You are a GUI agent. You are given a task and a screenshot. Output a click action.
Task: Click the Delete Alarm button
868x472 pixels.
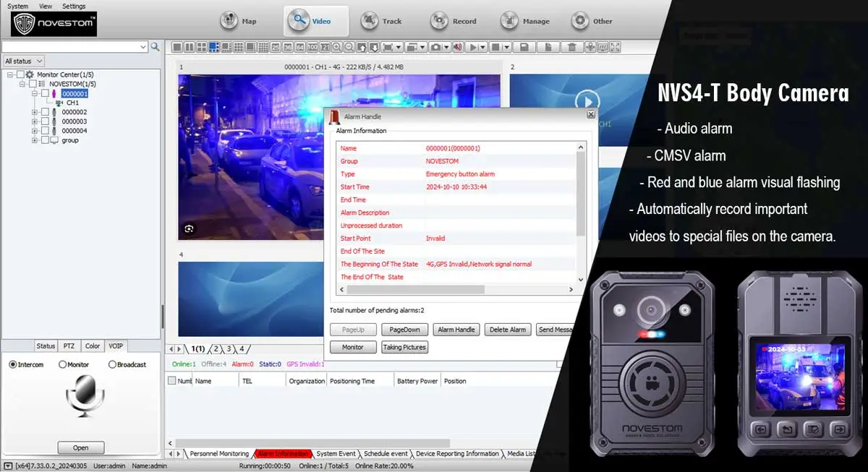508,330
